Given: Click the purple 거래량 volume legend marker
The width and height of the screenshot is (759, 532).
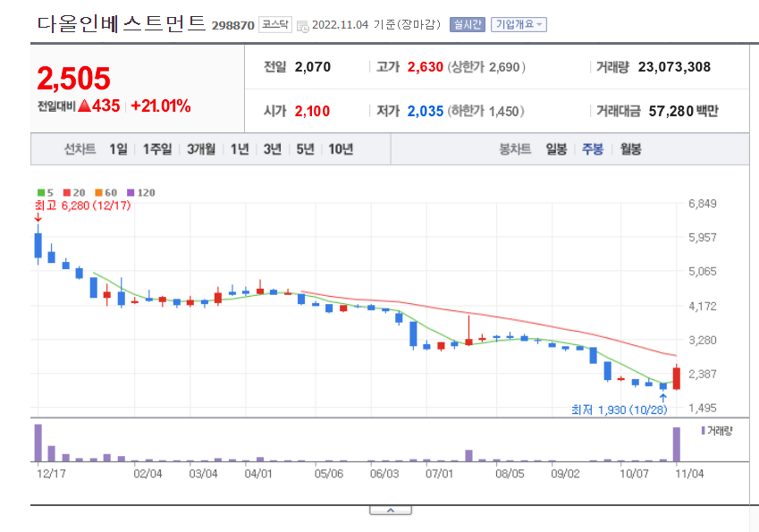Looking at the screenshot, I should (703, 430).
